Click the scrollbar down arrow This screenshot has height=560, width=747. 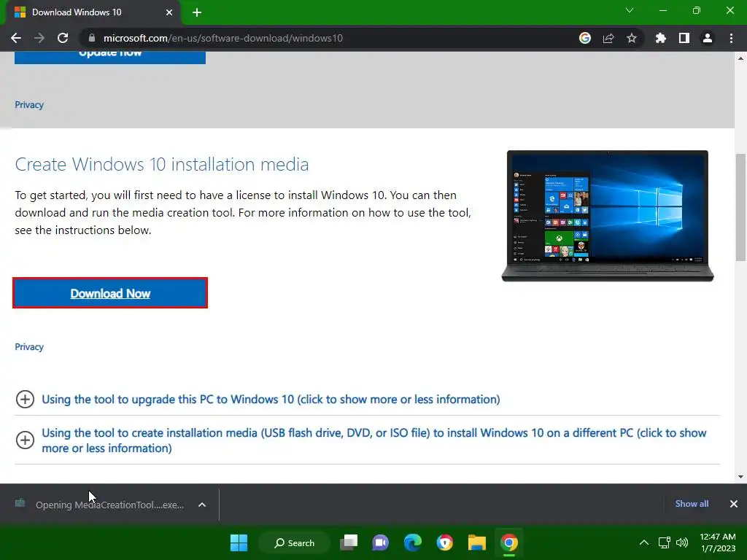pos(740,477)
